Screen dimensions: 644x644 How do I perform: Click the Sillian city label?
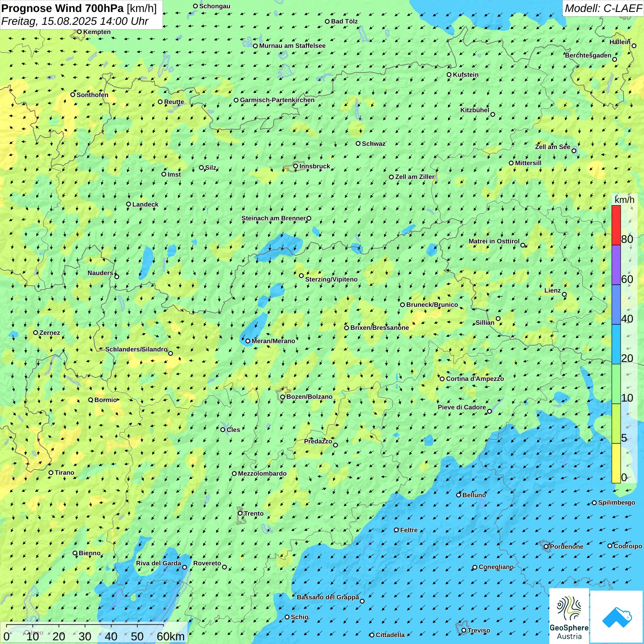(485, 322)
